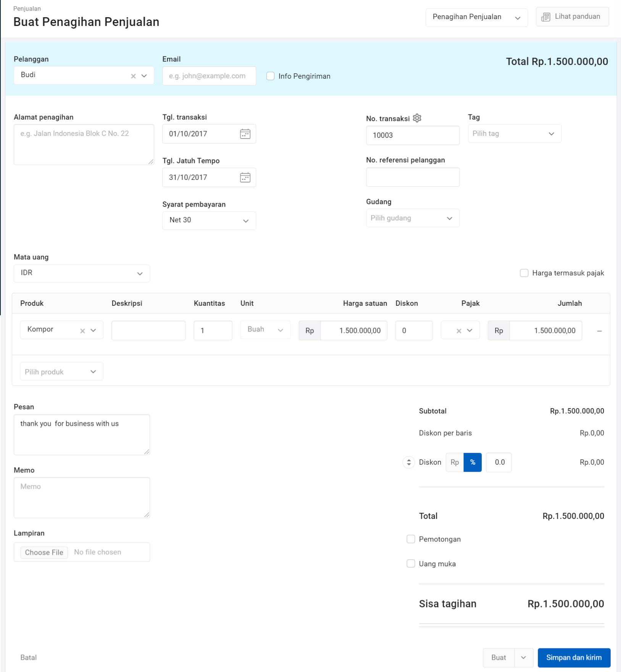Click the No. referensi pelanggan field
The width and height of the screenshot is (621, 672).
click(x=413, y=177)
